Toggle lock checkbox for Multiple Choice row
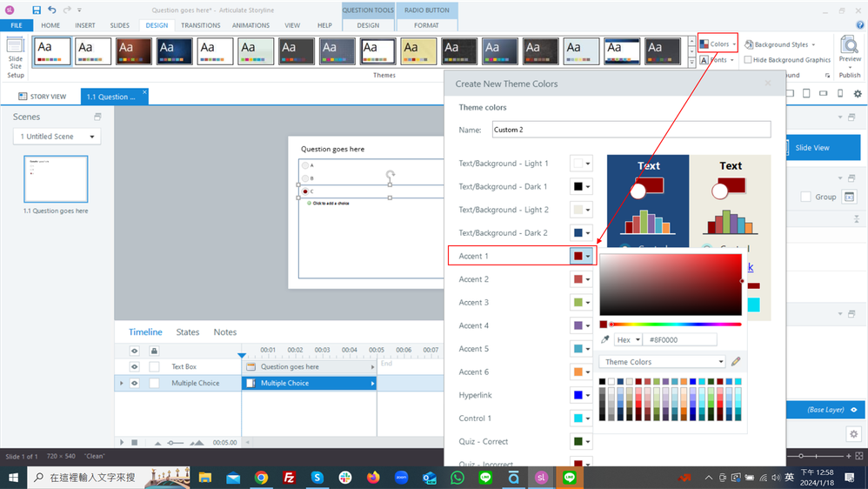Image resolution: width=868 pixels, height=489 pixels. 154,383
